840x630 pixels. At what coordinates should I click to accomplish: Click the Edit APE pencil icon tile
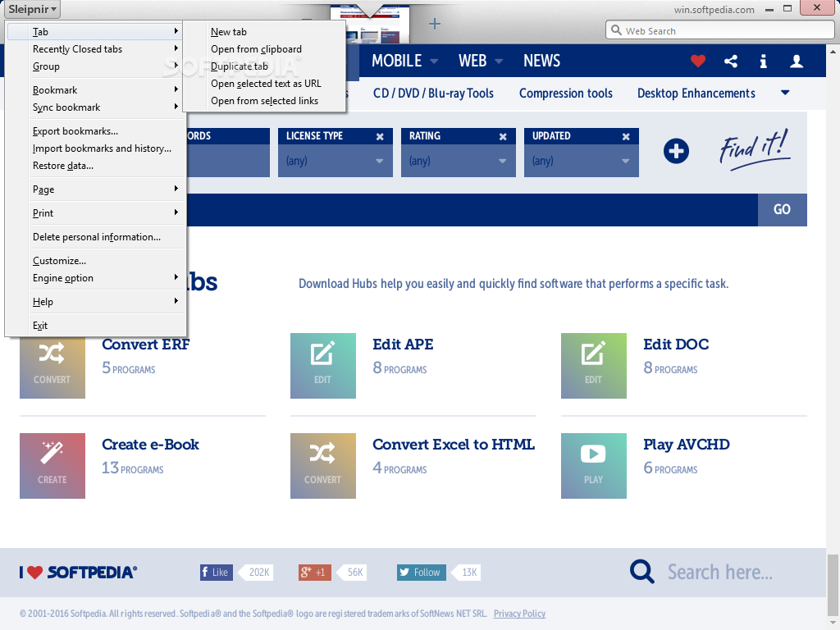[x=323, y=366]
